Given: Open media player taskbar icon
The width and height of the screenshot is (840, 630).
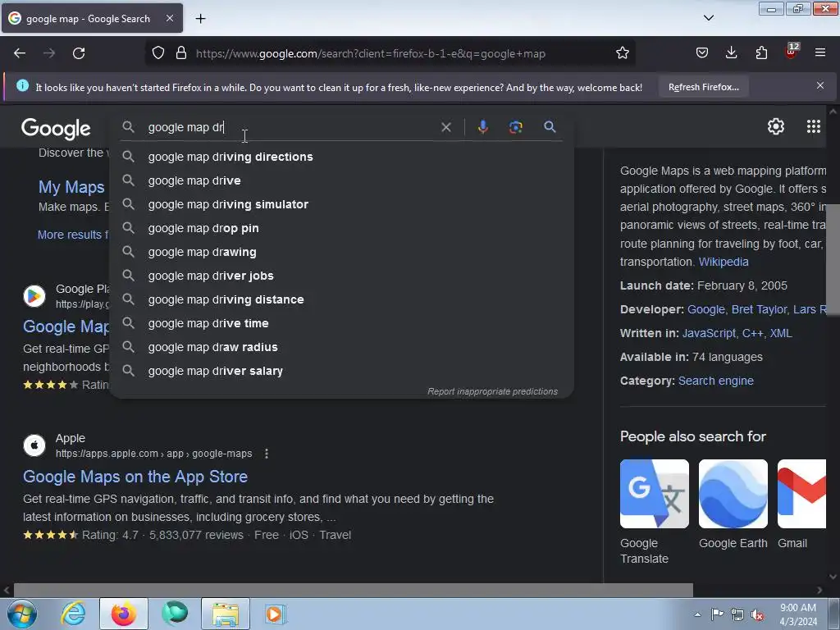Looking at the screenshot, I should coord(275,614).
